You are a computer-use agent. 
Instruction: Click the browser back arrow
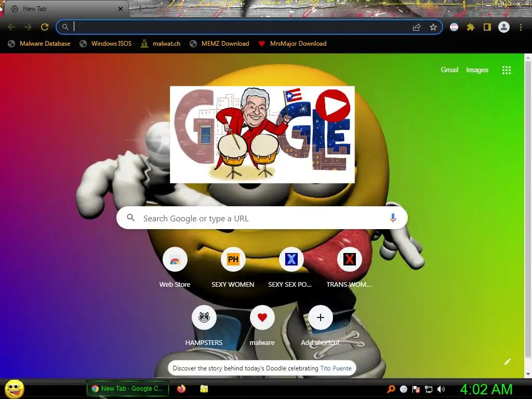11,27
